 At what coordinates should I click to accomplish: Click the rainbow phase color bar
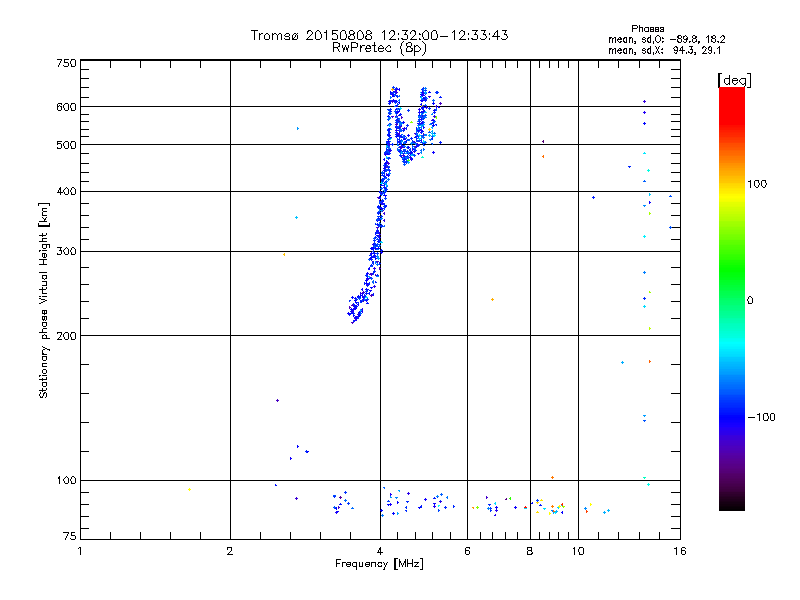[732, 298]
